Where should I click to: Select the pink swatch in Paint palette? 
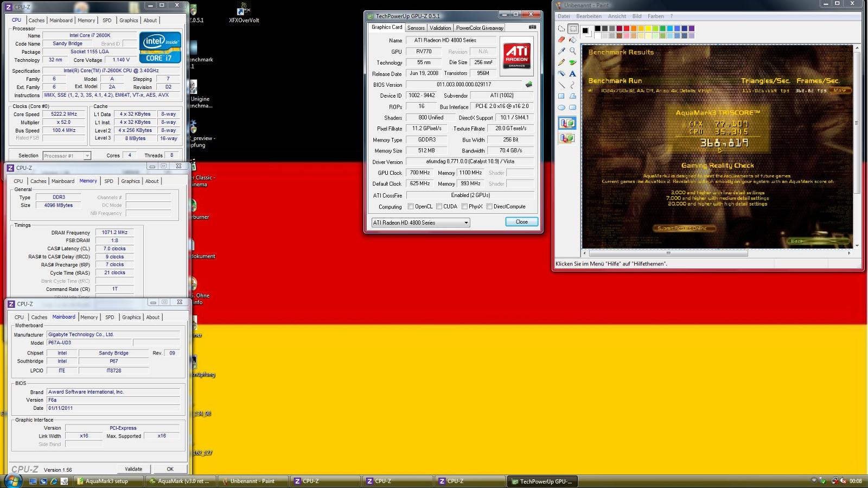pos(626,35)
